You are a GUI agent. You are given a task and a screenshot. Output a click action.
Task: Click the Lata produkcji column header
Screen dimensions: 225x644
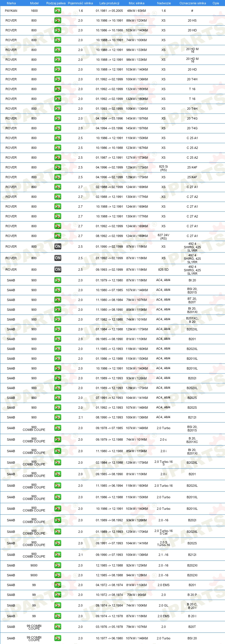(x=109, y=3)
